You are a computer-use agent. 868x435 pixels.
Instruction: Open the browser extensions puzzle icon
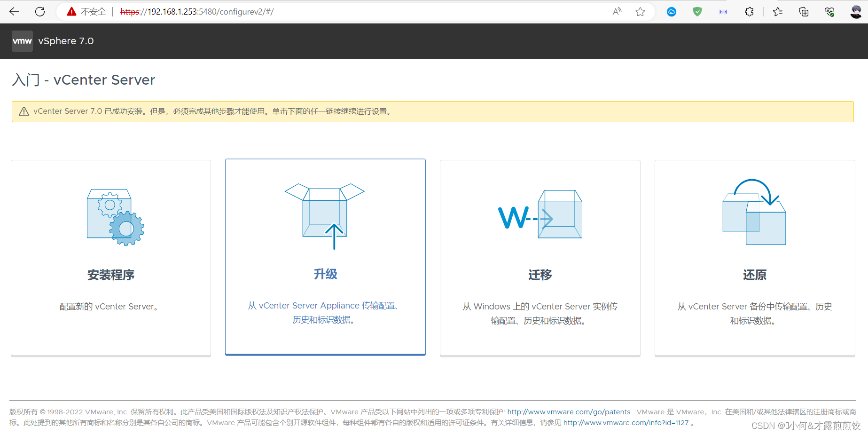[x=750, y=12]
